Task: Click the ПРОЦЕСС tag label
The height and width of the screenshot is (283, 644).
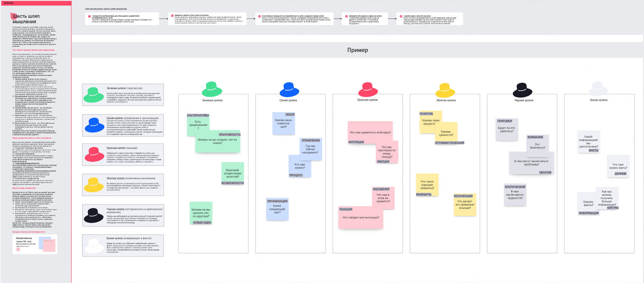Action: coord(296,175)
